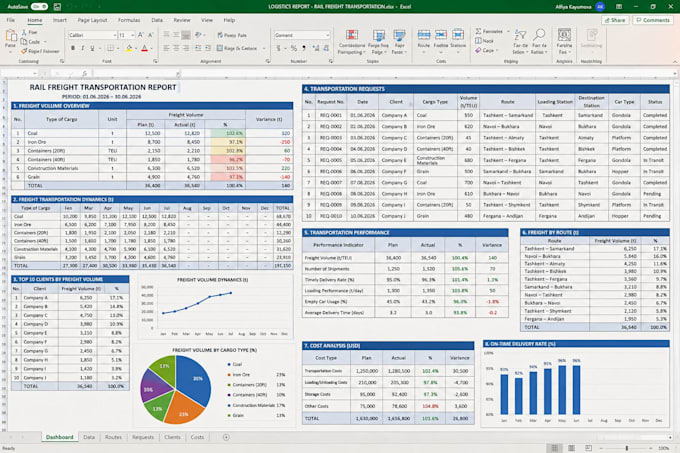Click the Paste clipboard icon
680x453 pixels.
click(10, 36)
